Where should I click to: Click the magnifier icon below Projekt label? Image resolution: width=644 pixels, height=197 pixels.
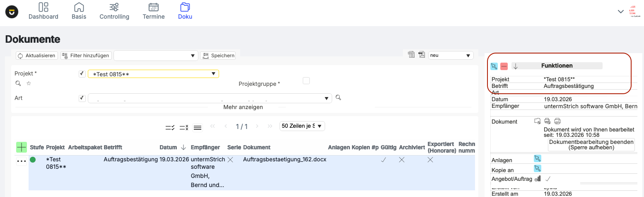(18, 83)
